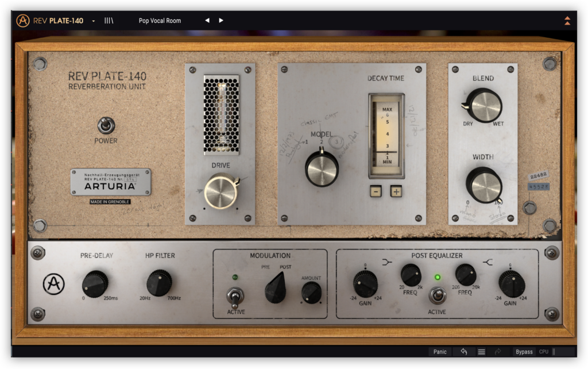This screenshot has width=588, height=369.
Task: Open the preset browser library icon
Action: coord(109,21)
